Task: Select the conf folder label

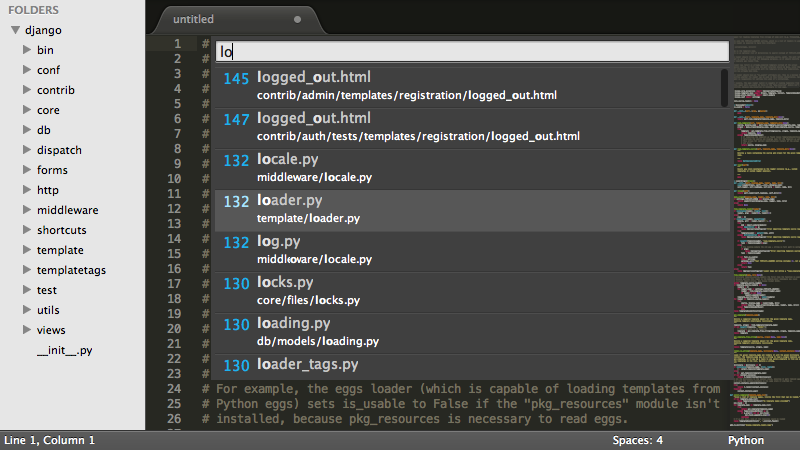Action: coord(48,70)
